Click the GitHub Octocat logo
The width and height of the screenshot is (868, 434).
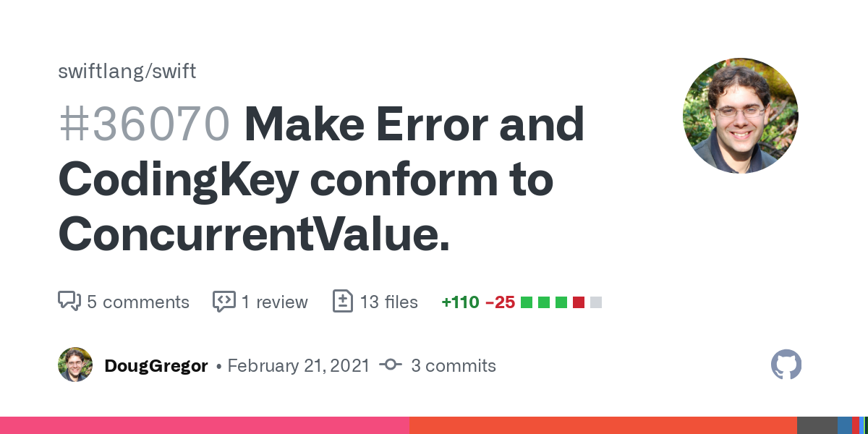pyautogui.click(x=786, y=365)
